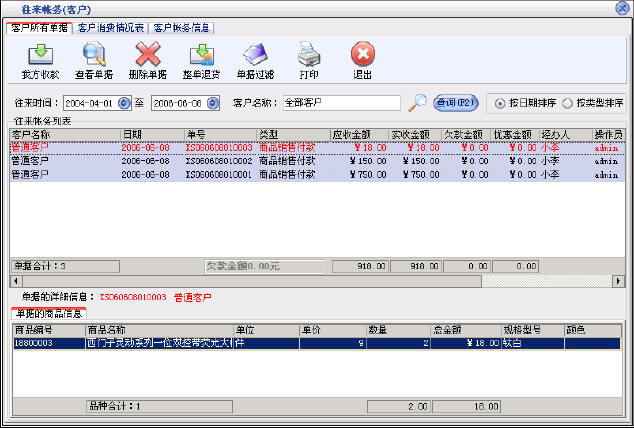Open the end date picker dropdown
Screen dimensions: 634x428
pos(210,102)
